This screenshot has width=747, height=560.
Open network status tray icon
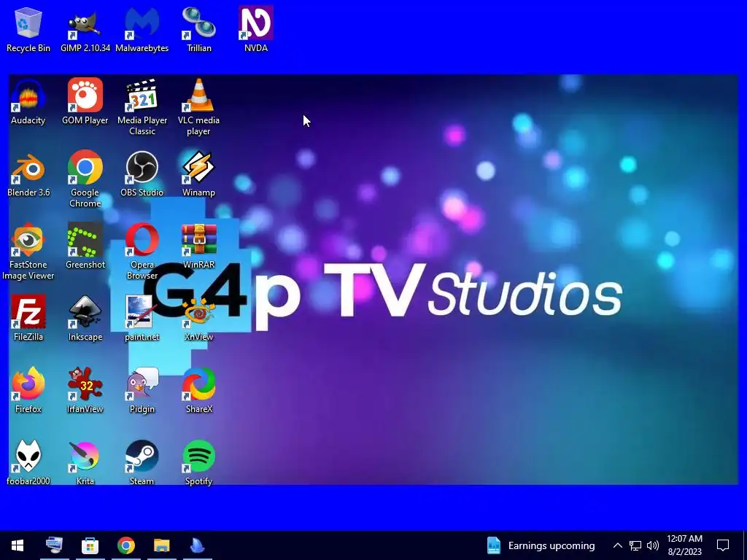coord(635,545)
